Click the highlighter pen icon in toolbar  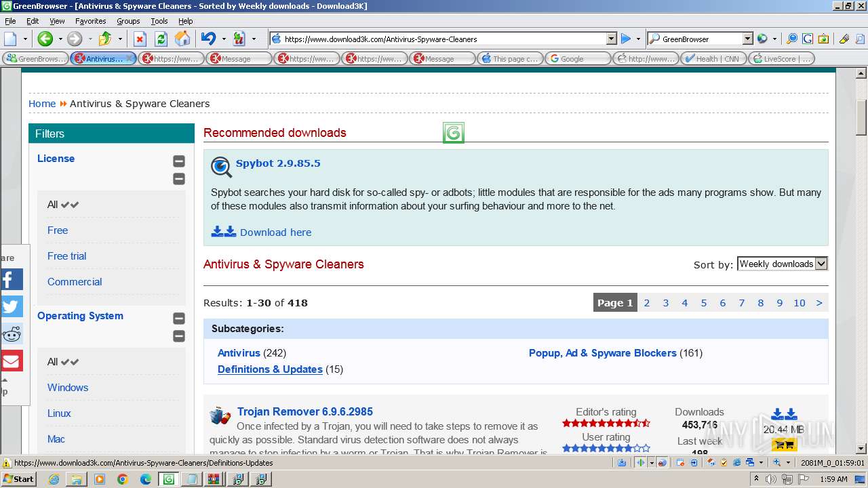(844, 39)
